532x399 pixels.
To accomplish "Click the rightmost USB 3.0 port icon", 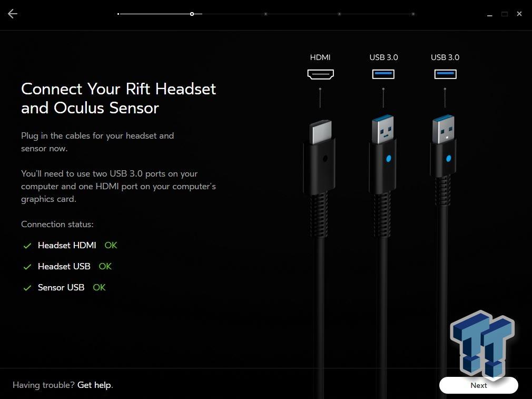I will tap(445, 74).
